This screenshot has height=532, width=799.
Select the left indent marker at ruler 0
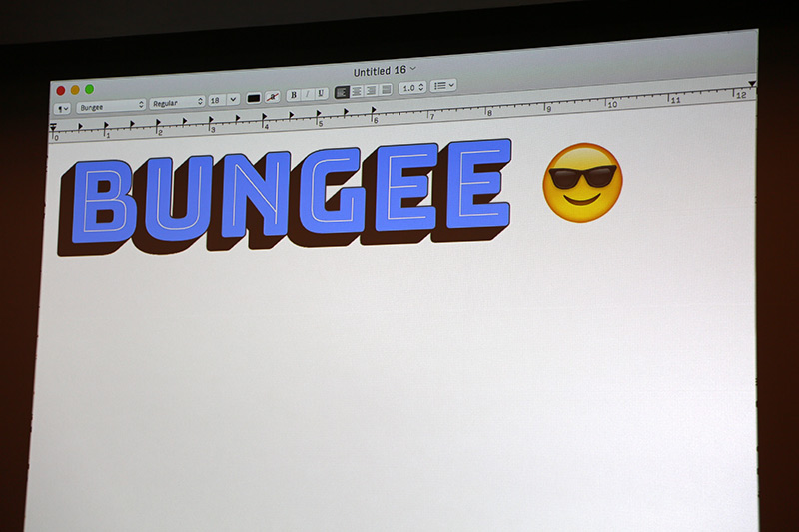[53, 128]
